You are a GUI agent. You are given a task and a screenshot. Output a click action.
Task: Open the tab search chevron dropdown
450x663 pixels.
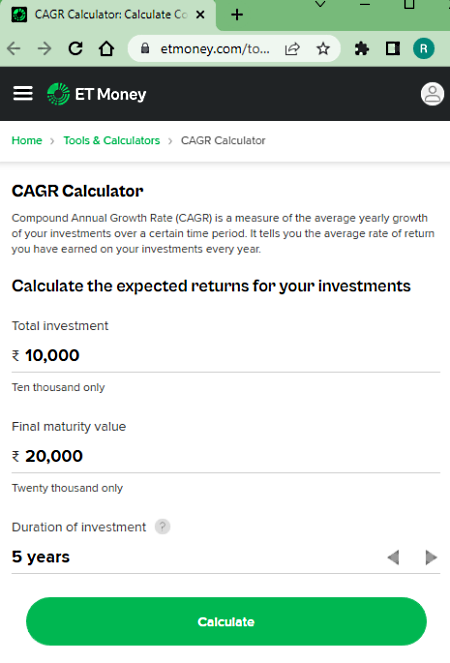coord(321,5)
